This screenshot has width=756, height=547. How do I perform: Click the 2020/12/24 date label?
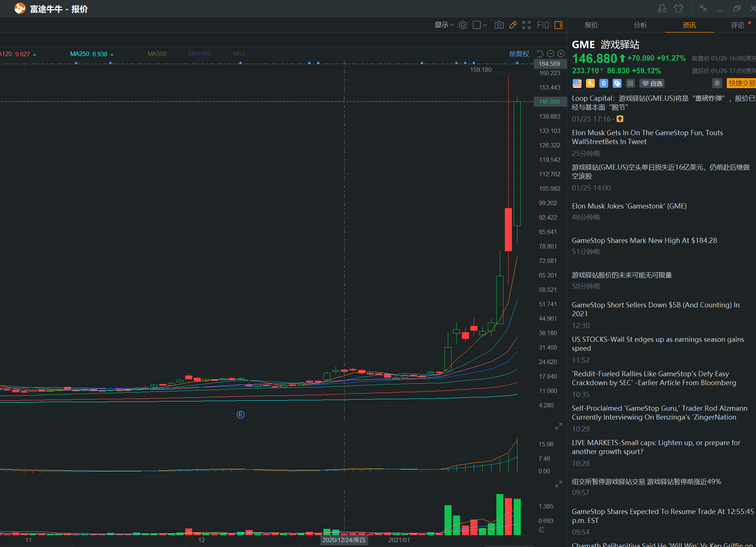344,540
